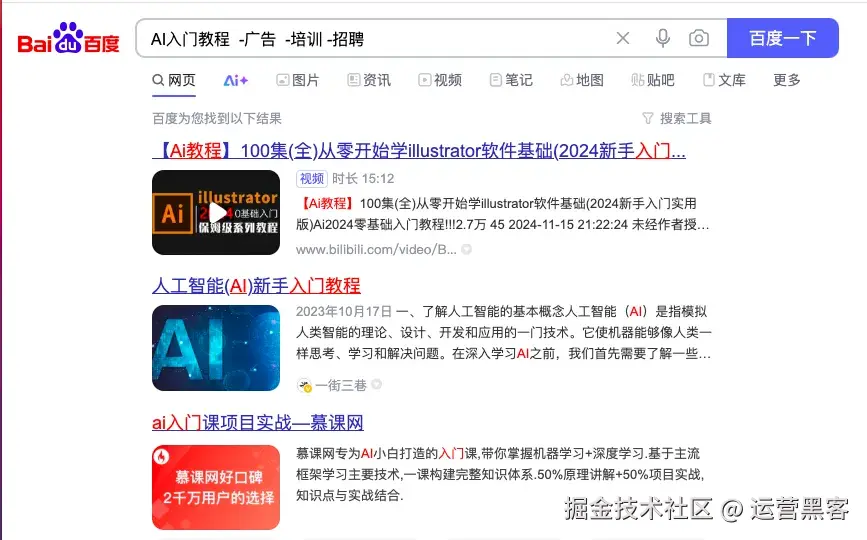Click the 2023年10月17日 result snippet
Image resolution: width=867 pixels, height=540 pixels.
(504, 332)
